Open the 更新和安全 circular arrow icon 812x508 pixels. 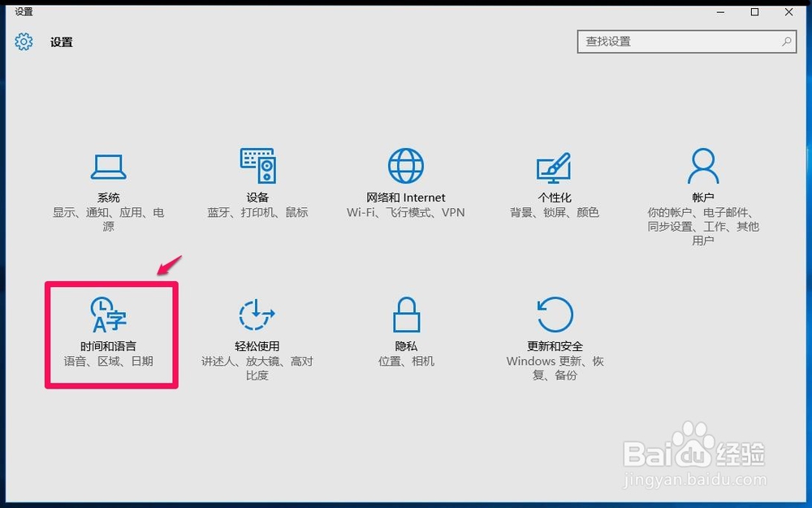point(555,314)
